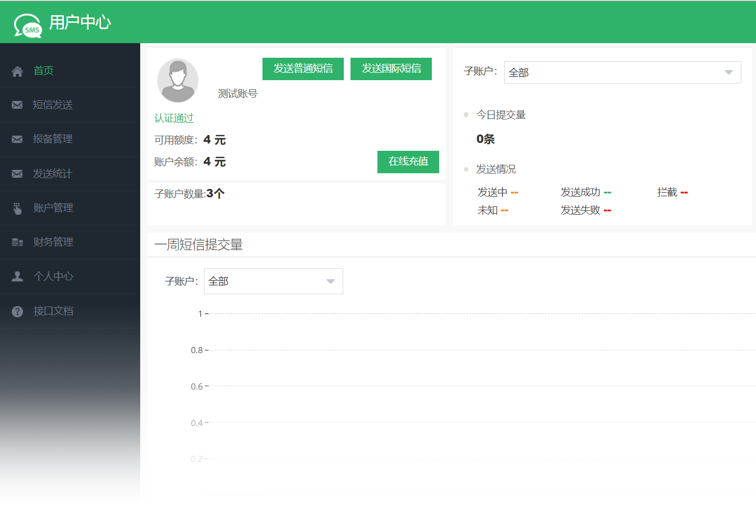This screenshot has height=532, width=756.
Task: Click the user avatar picture
Action: point(178,80)
